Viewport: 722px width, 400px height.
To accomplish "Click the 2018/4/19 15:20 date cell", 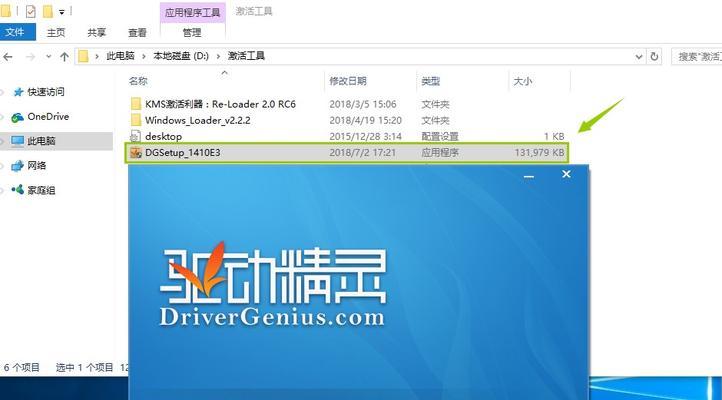I will pos(365,120).
